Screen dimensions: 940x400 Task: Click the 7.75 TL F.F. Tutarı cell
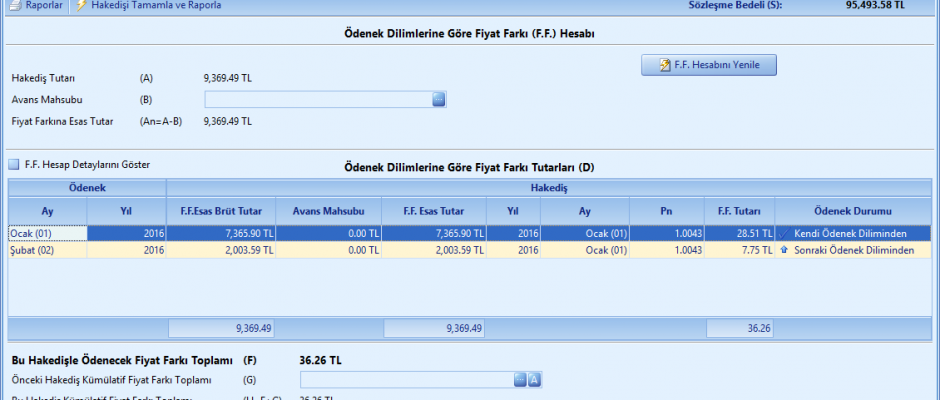(740, 250)
